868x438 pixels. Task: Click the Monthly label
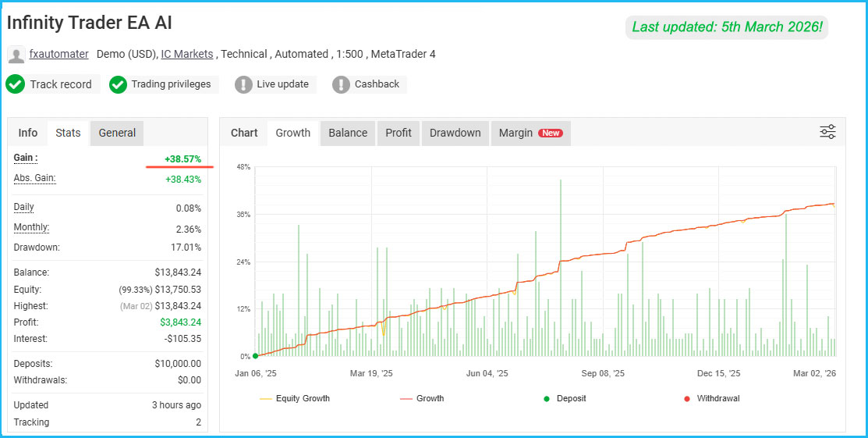pos(31,227)
